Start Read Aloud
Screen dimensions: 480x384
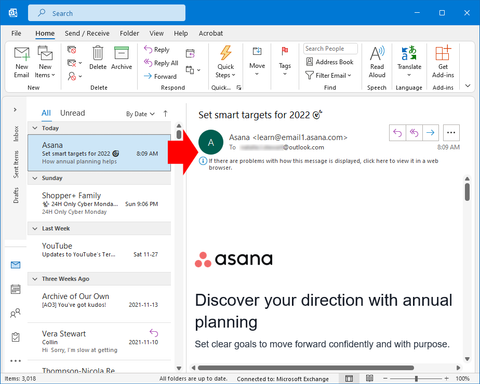tap(377, 62)
